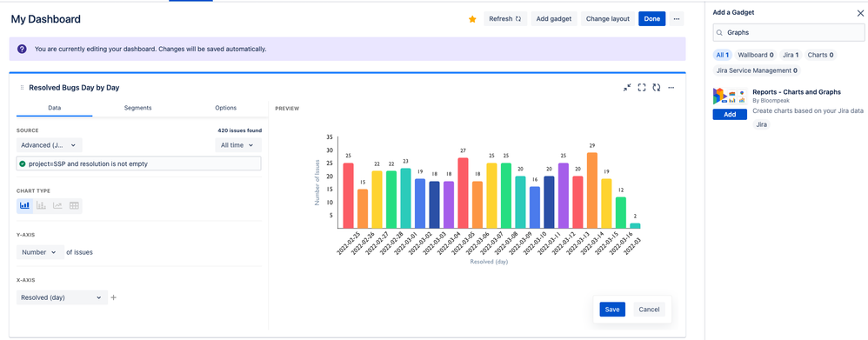
Task: Open the Number Y-axis dropdown
Action: [40, 252]
